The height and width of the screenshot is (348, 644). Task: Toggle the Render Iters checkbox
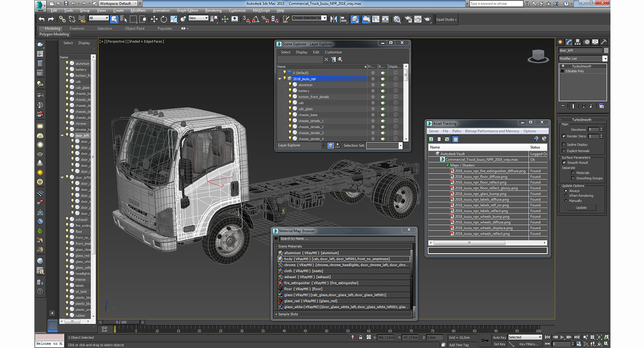[564, 136]
